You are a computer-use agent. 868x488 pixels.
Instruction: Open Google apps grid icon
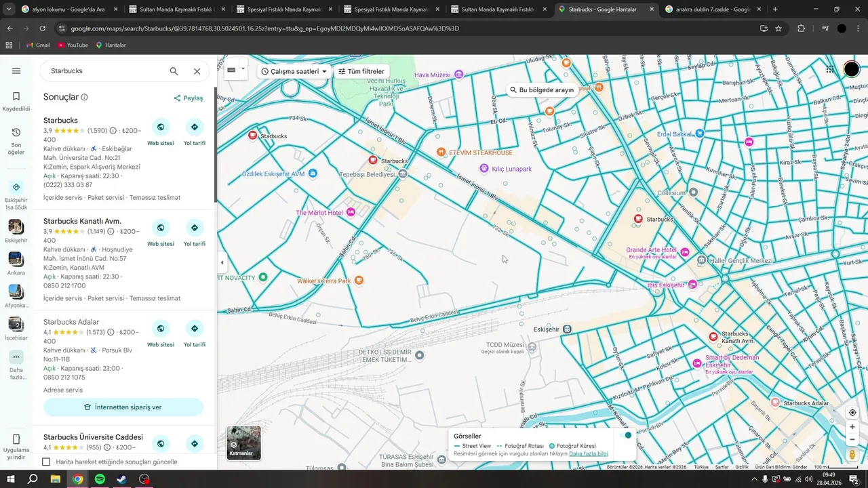[x=830, y=69]
